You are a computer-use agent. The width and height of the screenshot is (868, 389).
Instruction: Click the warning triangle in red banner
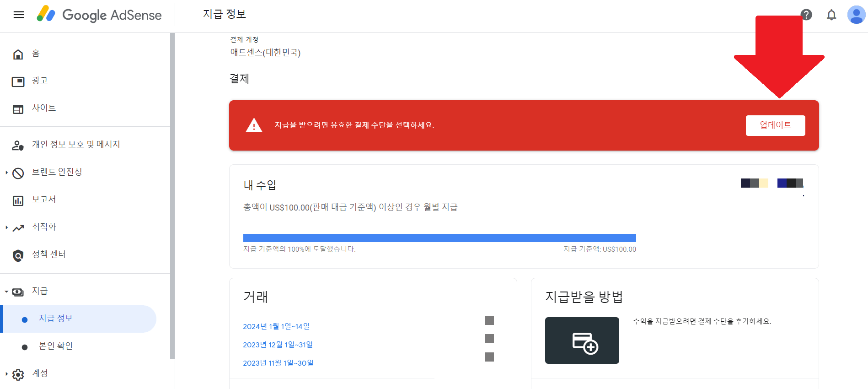[254, 125]
